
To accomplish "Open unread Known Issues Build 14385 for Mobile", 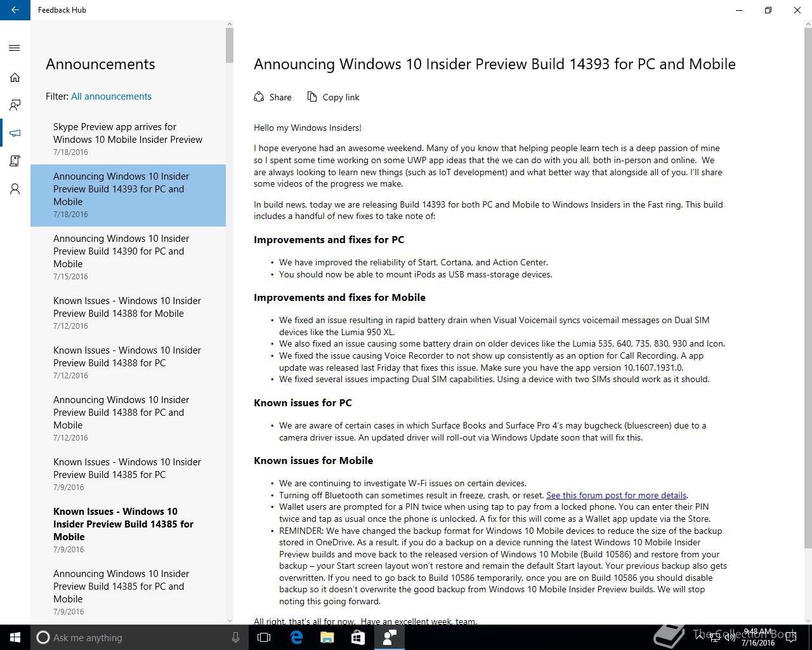I will tap(128, 531).
